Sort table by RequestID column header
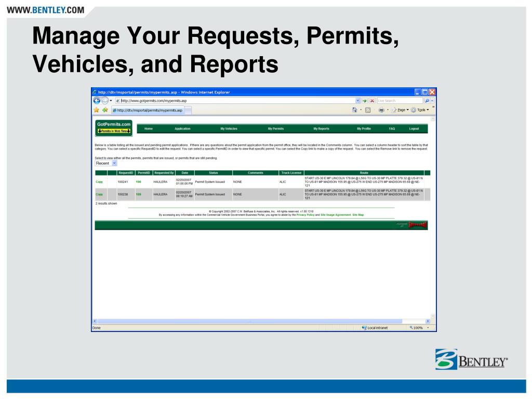Image resolution: width=532 pixels, height=399 pixels. click(x=126, y=172)
